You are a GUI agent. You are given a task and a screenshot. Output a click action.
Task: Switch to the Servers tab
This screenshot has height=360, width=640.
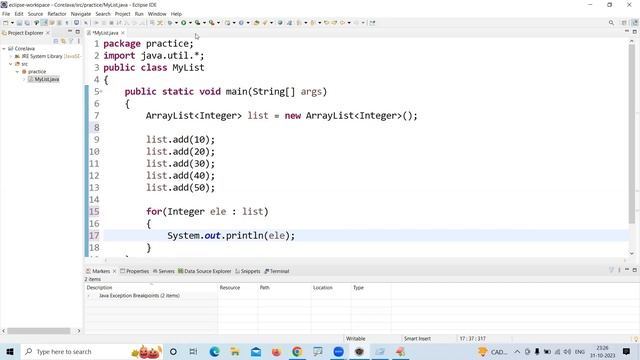pos(163,271)
